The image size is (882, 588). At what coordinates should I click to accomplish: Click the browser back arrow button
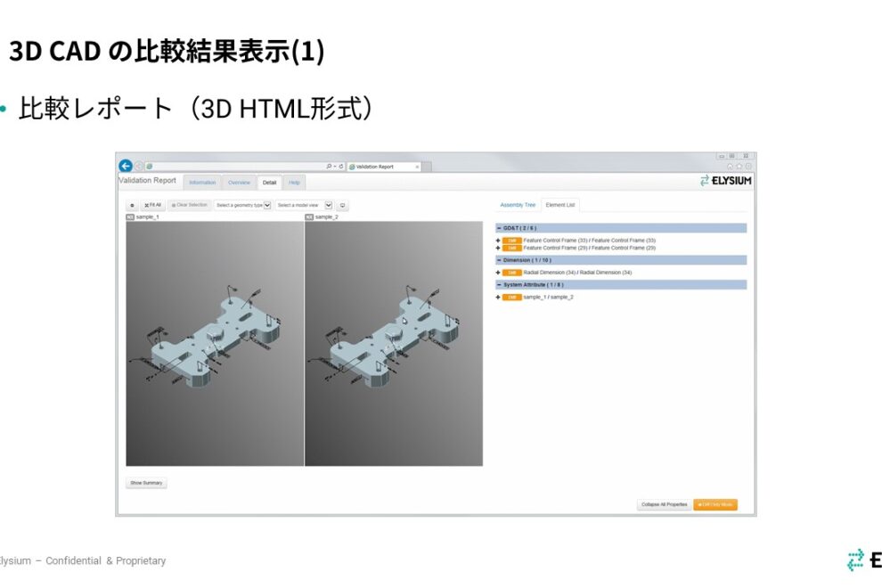pos(126,166)
